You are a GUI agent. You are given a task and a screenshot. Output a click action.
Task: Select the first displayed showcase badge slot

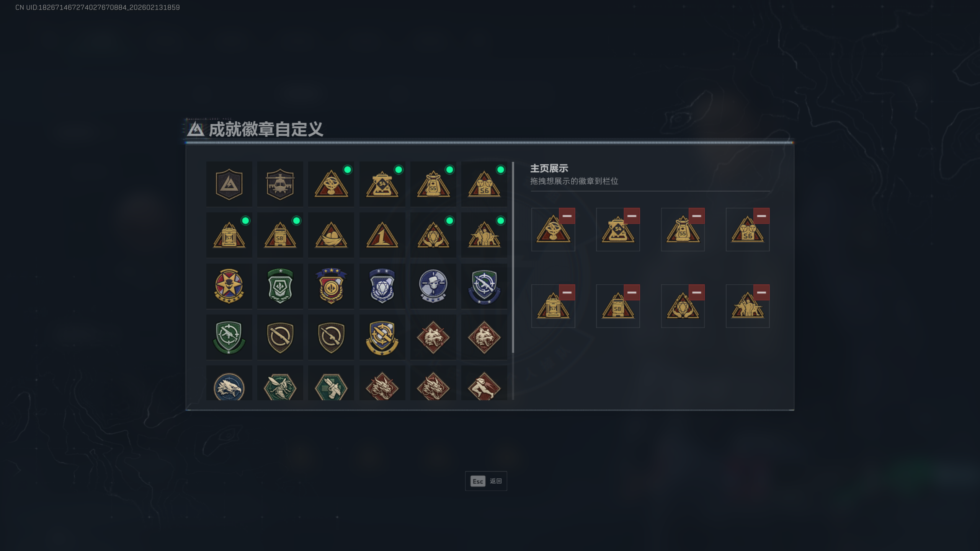(553, 230)
